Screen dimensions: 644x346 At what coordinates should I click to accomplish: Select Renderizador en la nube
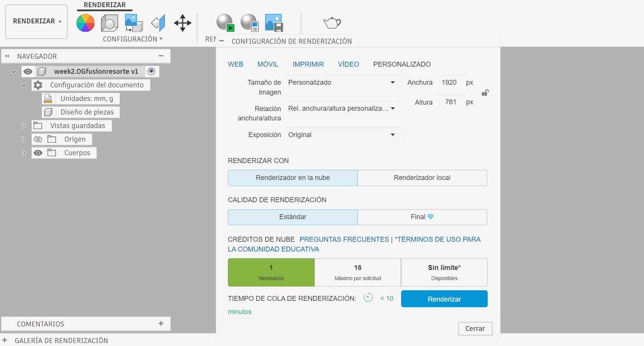click(293, 178)
